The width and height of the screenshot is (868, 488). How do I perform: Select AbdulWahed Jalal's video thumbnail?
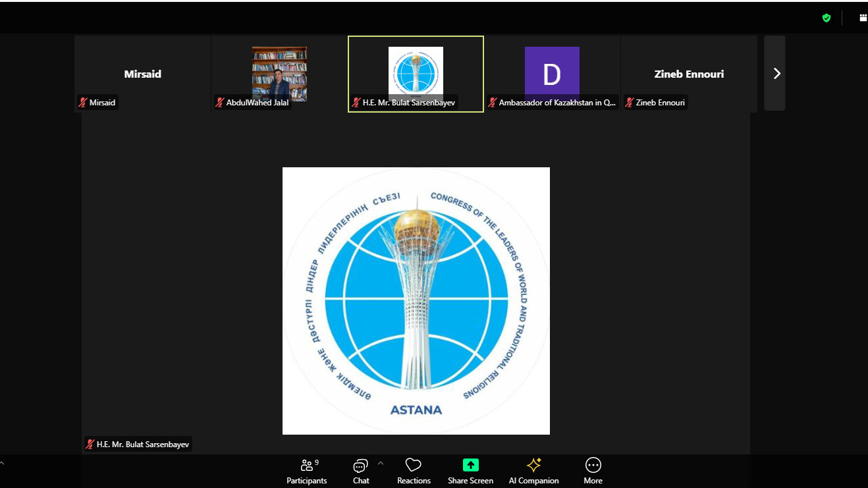[279, 72]
